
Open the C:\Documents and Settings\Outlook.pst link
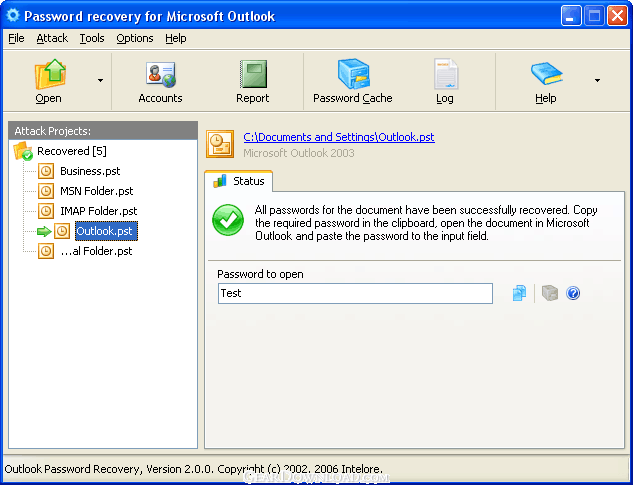[339, 137]
